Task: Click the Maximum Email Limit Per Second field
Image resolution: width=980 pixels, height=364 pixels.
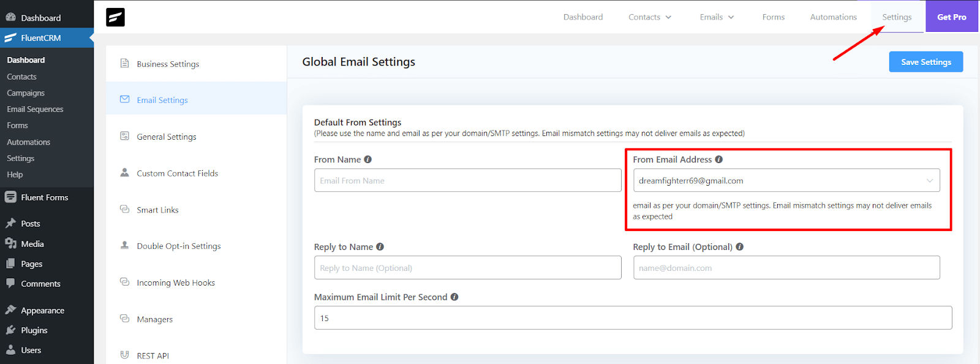Action: pos(633,318)
